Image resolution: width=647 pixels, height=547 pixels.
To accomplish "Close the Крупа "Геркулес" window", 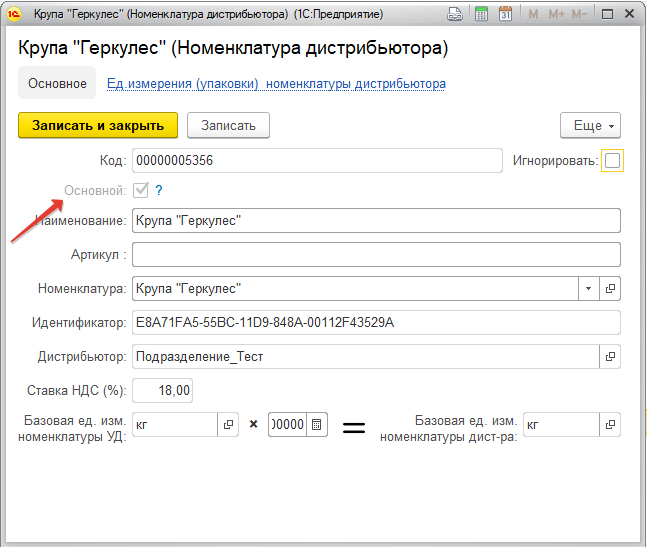I will point(629,14).
